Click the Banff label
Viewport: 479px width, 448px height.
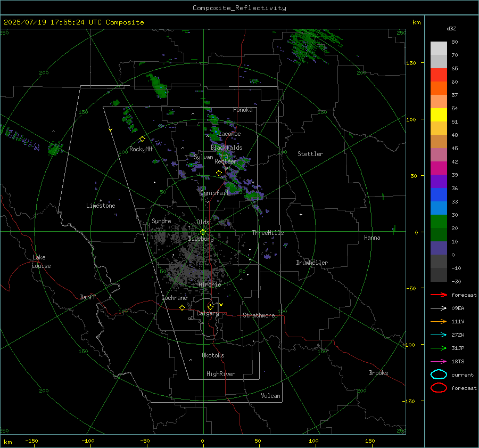[x=88, y=297]
